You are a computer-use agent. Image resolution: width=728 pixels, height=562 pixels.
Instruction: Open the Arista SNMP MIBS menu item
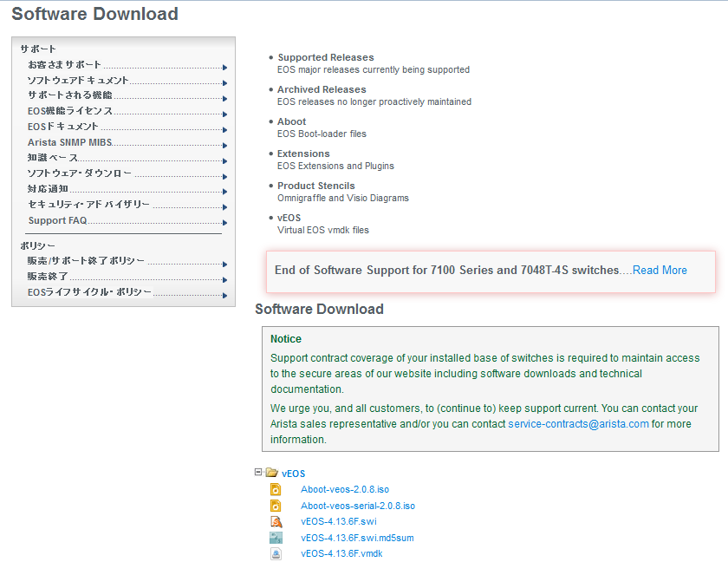click(x=69, y=142)
